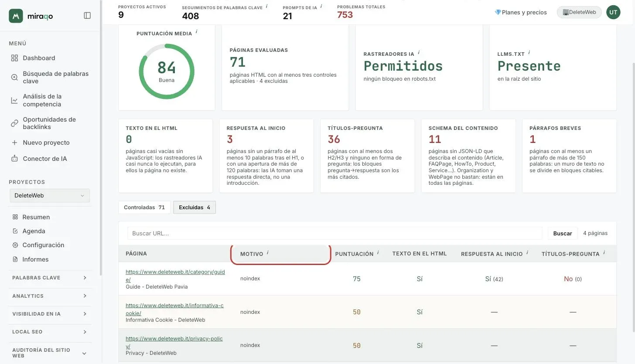This screenshot has height=364, width=635.
Task: Switch to the Excluidas 4 tab
Action: click(195, 208)
